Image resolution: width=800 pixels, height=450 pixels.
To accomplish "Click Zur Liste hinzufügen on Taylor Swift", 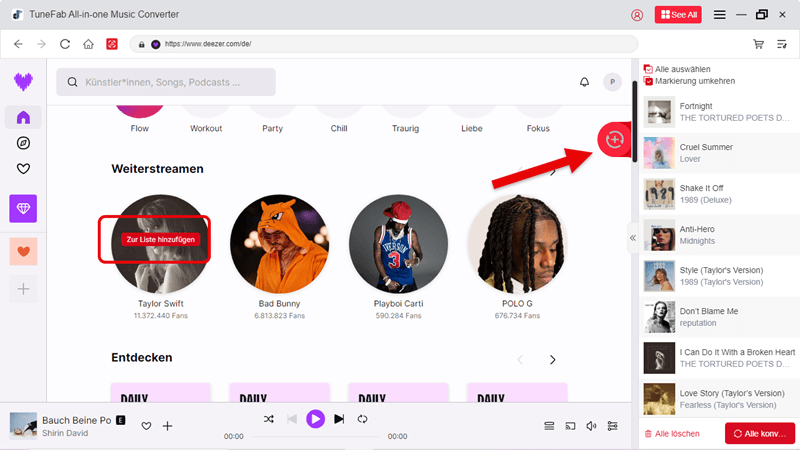I will coord(161,239).
